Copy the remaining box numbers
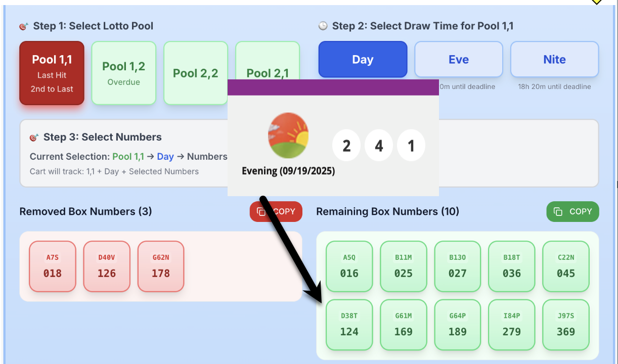618x364 pixels. [572, 212]
